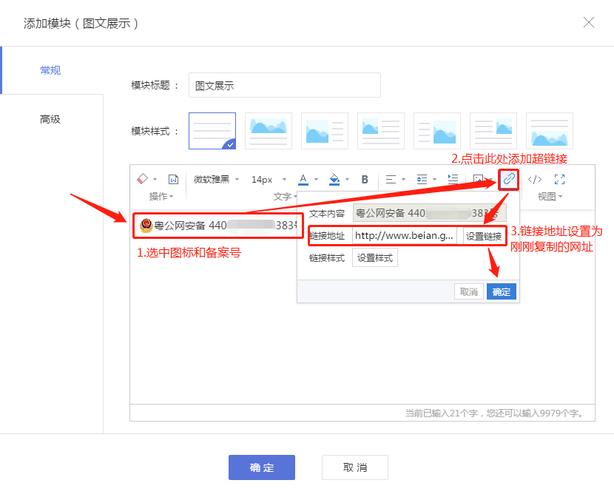Apply the font color A icon
This screenshot has width=614, height=500.
coord(303,179)
